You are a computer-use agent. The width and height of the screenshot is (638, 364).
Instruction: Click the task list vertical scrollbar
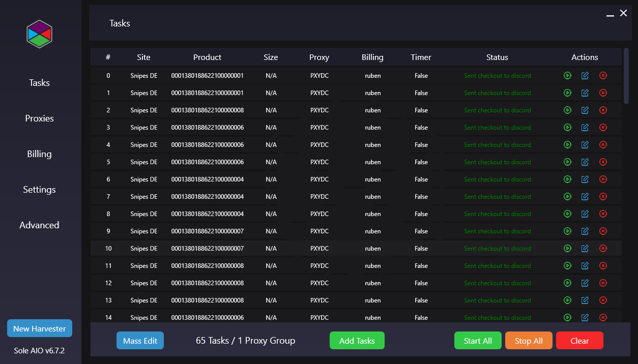[626, 75]
